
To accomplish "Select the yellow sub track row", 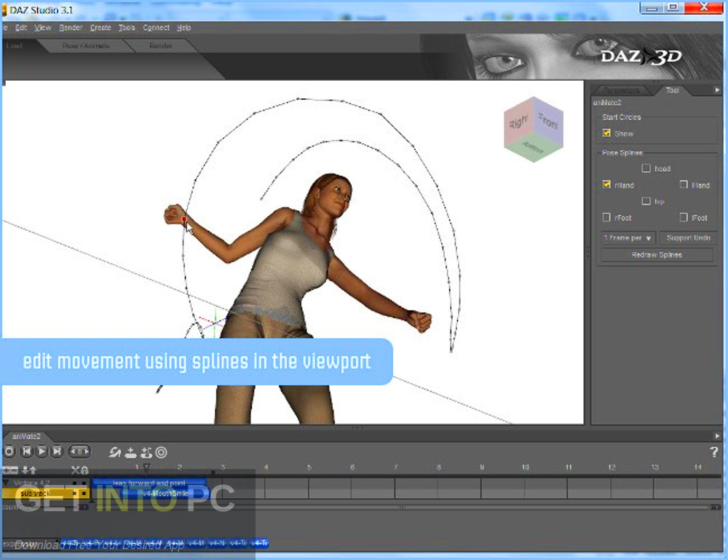I will point(45,493).
